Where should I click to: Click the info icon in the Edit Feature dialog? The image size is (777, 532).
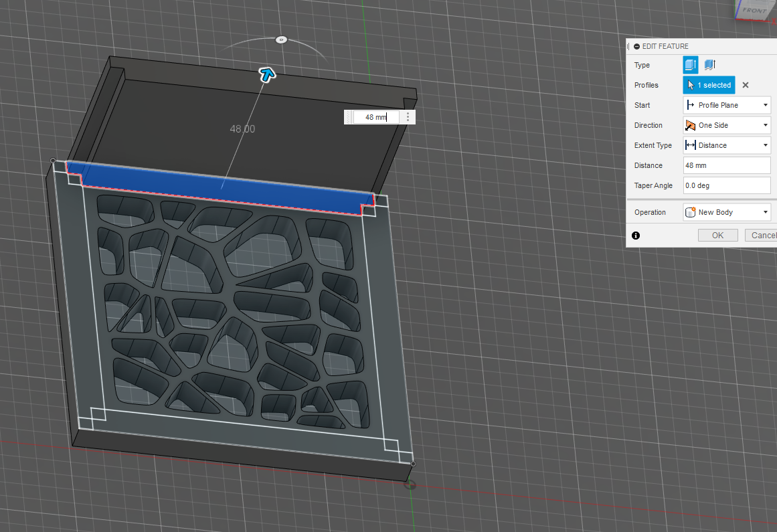tap(636, 235)
